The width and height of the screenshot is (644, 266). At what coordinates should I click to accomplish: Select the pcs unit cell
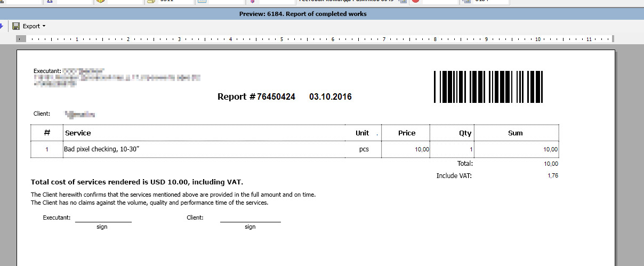tap(364, 149)
